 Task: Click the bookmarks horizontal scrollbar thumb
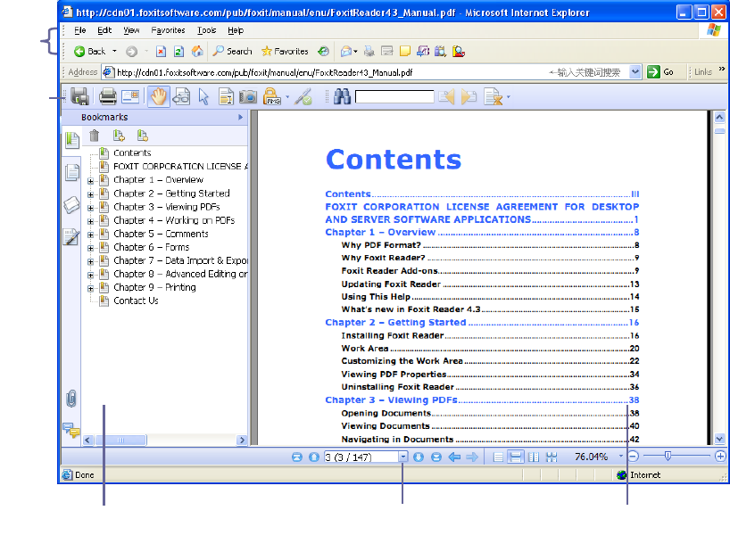(x=120, y=440)
